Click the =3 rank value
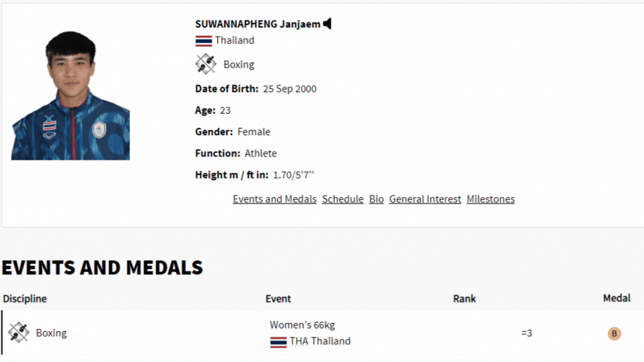This screenshot has width=644, height=362. [526, 333]
